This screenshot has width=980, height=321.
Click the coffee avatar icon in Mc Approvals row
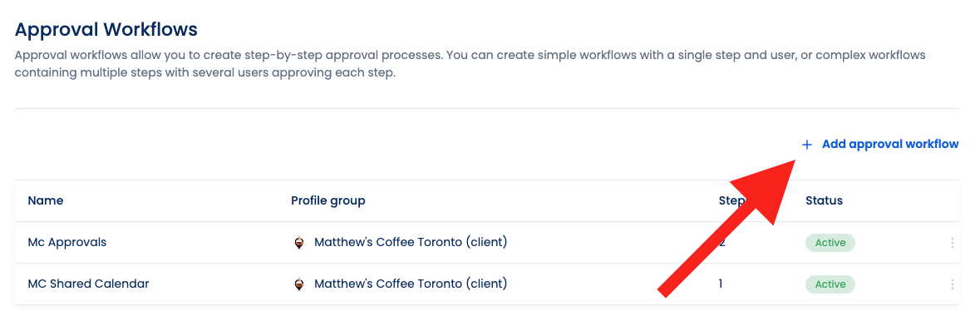pyautogui.click(x=298, y=243)
